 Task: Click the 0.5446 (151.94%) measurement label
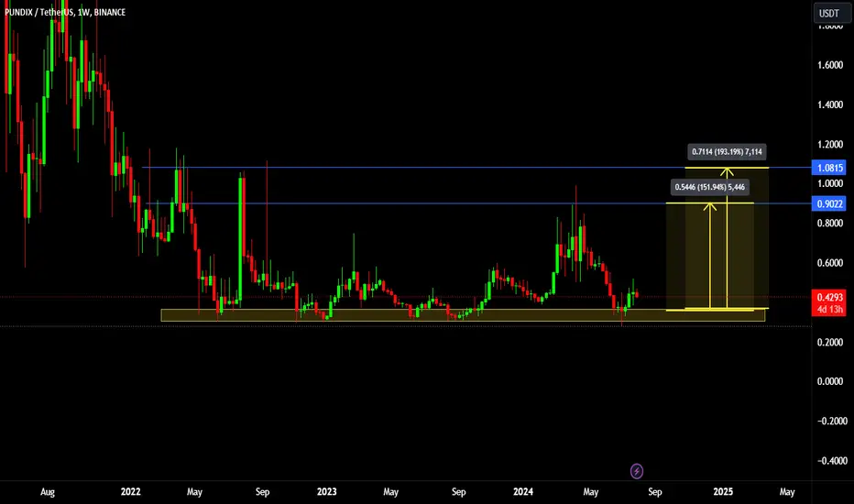tap(709, 188)
